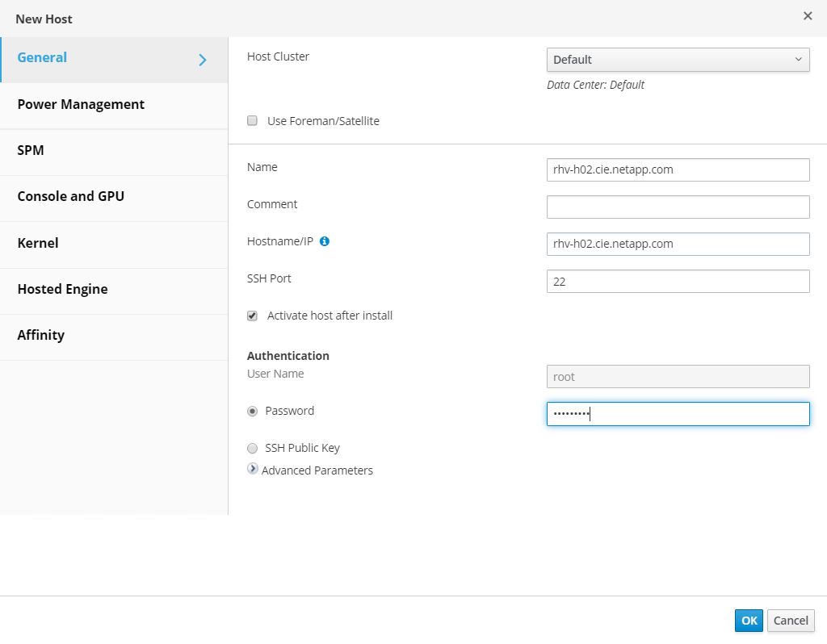
Task: Click into the Name field
Action: pyautogui.click(x=678, y=169)
